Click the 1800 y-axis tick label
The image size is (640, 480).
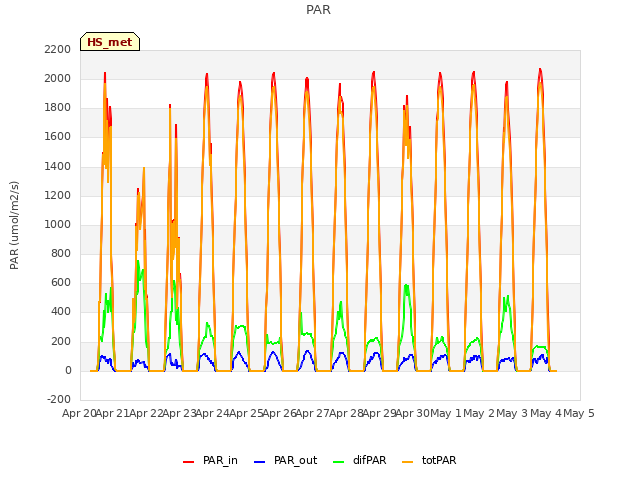pos(58,108)
